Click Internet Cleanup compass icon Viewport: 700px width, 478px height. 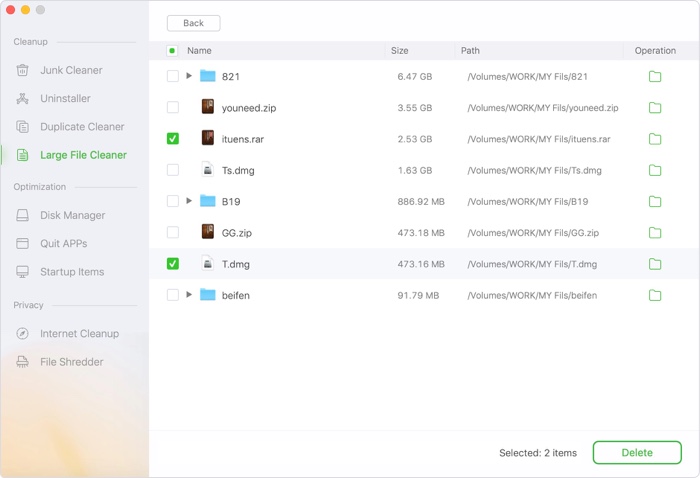tap(22, 333)
